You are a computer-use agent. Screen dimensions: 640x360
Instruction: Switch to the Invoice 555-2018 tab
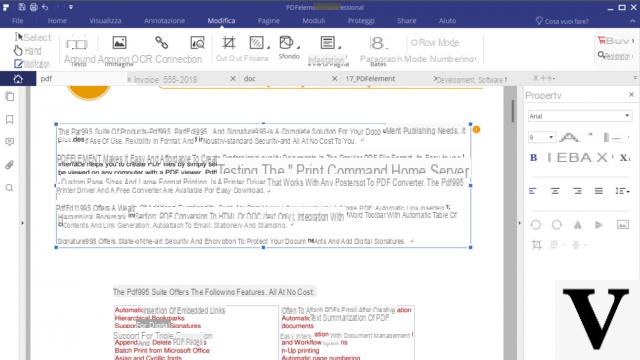[x=165, y=79]
